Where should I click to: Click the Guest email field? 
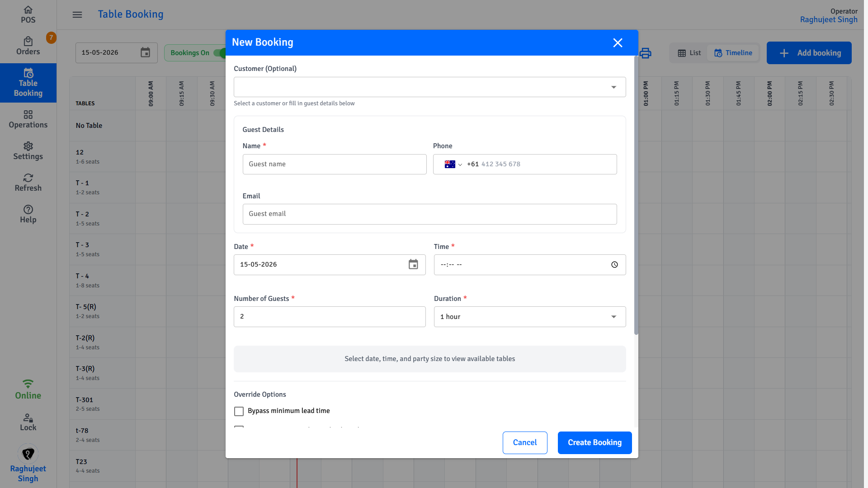(429, 214)
